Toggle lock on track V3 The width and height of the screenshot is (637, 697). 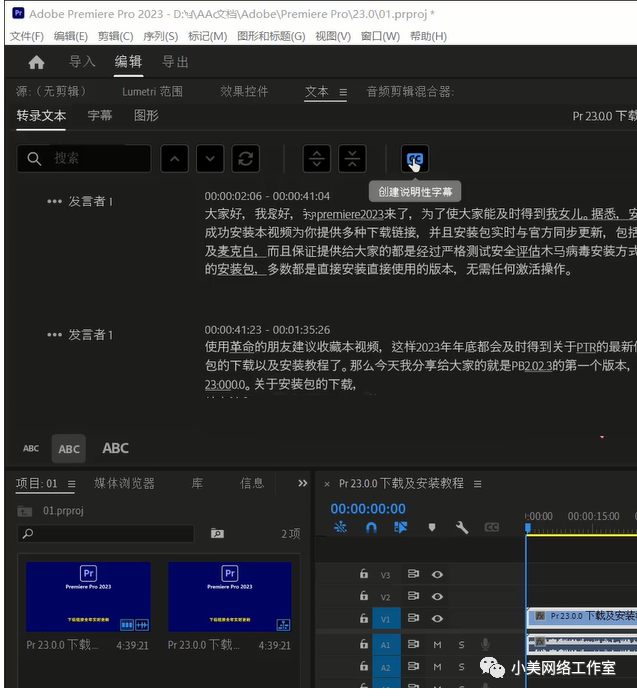click(x=364, y=573)
